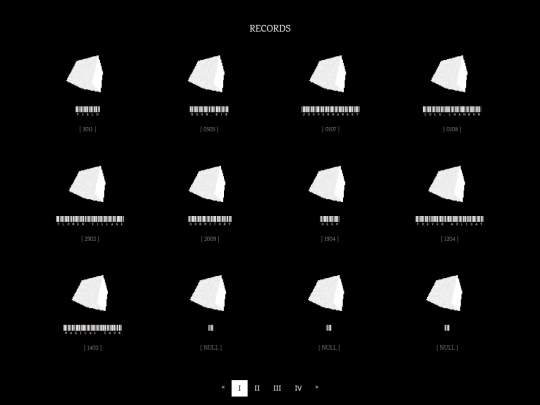Image resolution: width=540 pixels, height=405 pixels.
Task: Select the [ 3011 ] record label
Action: point(88,129)
